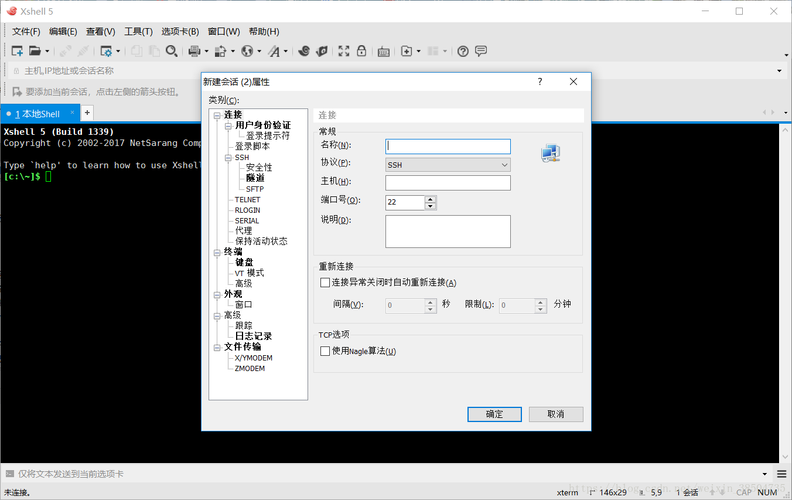Collapse the 用户身份验证 tree node
Screen dimensions: 792x500
[x=228, y=125]
